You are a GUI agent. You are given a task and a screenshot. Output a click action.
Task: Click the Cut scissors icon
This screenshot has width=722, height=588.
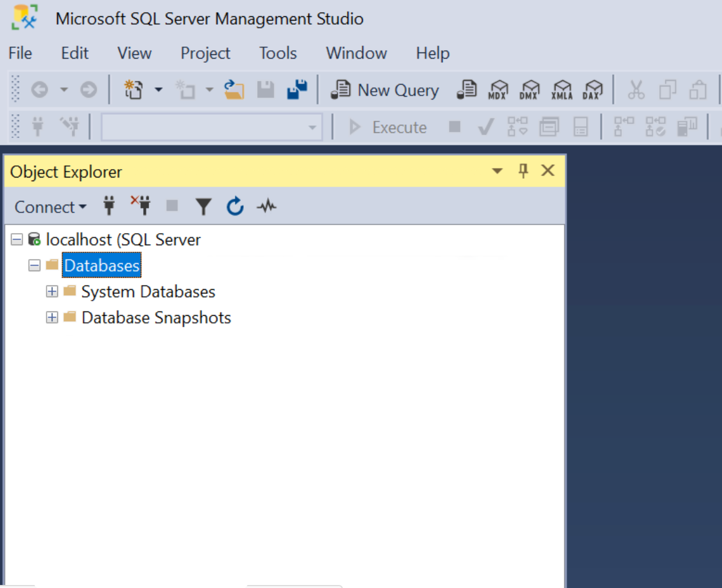636,89
